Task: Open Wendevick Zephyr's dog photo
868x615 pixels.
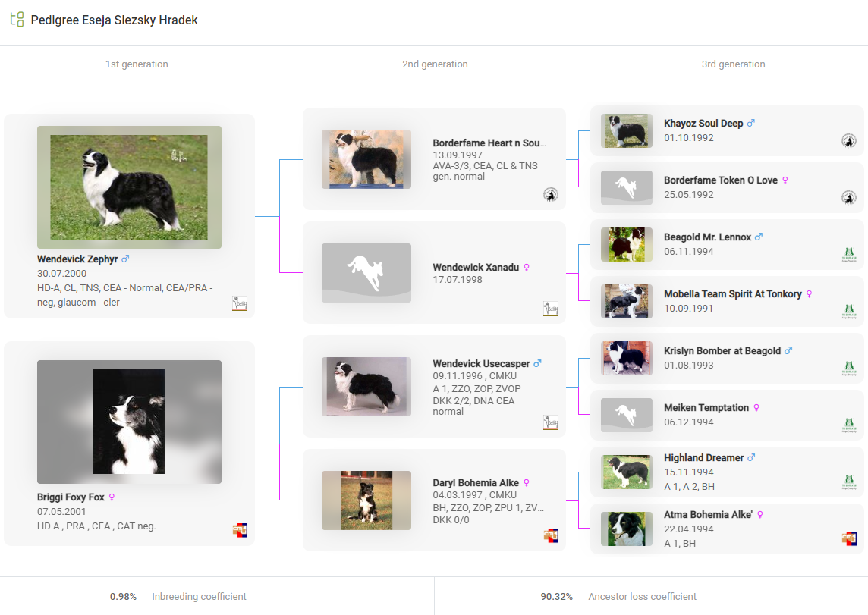Action: (129, 187)
